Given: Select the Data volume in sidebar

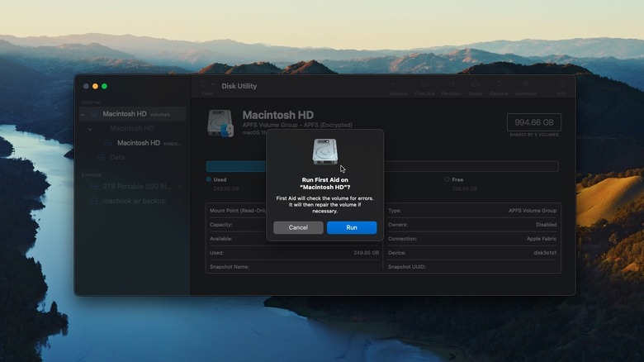Looking at the screenshot, I should [117, 157].
